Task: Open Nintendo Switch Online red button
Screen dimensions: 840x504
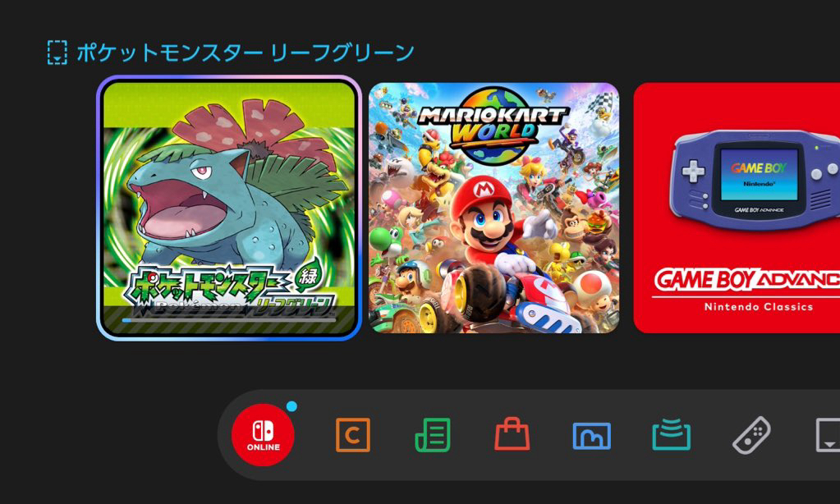Action: [263, 434]
